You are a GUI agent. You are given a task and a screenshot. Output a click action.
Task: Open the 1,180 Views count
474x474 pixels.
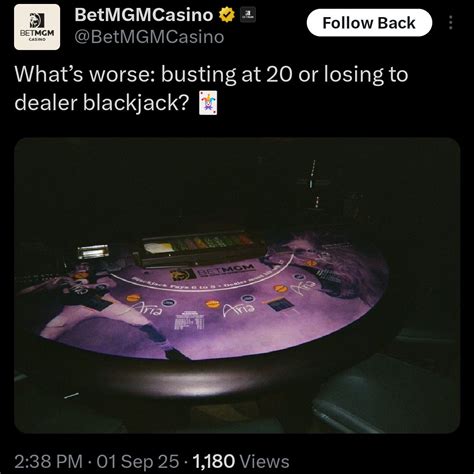[x=241, y=462]
